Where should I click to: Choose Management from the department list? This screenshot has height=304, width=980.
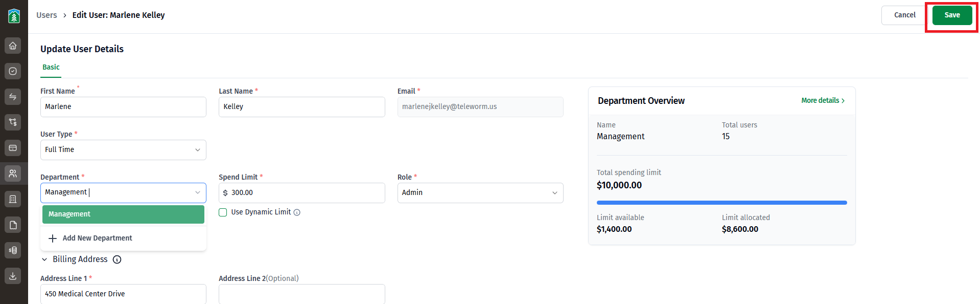click(123, 214)
